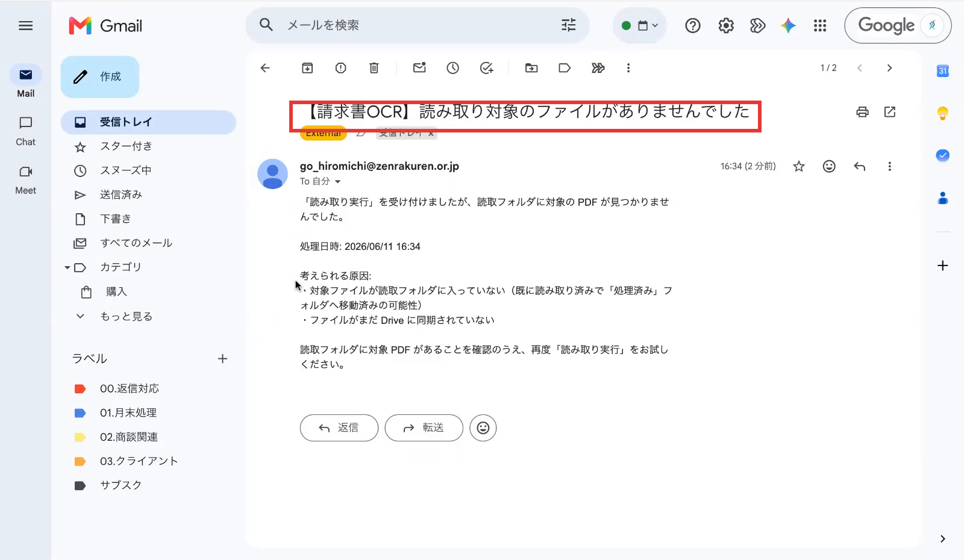Click the Move to folder icon
This screenshot has height=560, width=964.
point(531,68)
